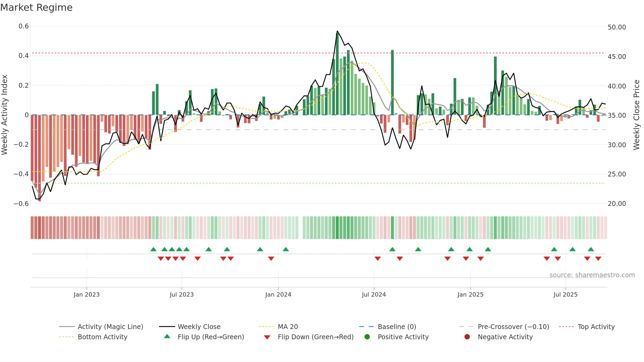Click the Jul 2025 date label
The image size is (644, 362).
(565, 294)
